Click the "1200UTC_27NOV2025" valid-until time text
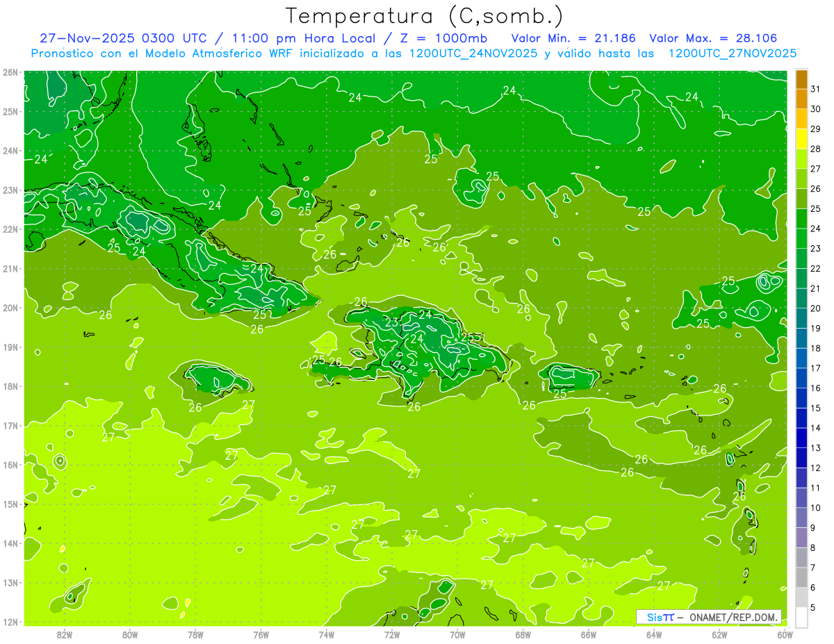834x644 pixels. [x=732, y=53]
